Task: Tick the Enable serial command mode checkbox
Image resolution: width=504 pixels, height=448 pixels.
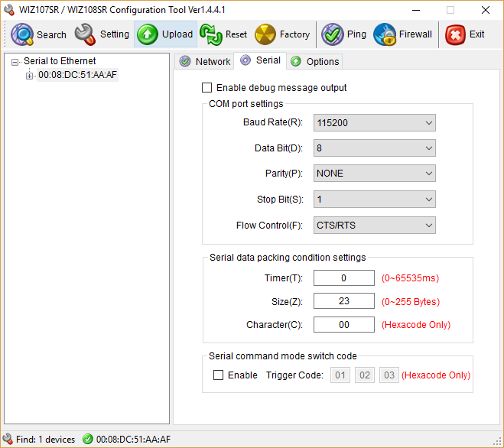Action: click(x=218, y=375)
